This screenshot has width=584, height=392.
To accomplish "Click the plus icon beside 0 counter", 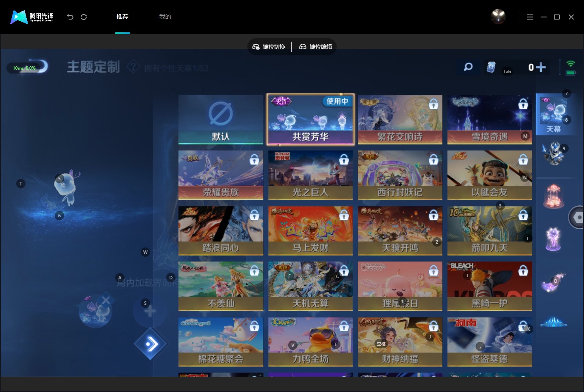I will (541, 67).
